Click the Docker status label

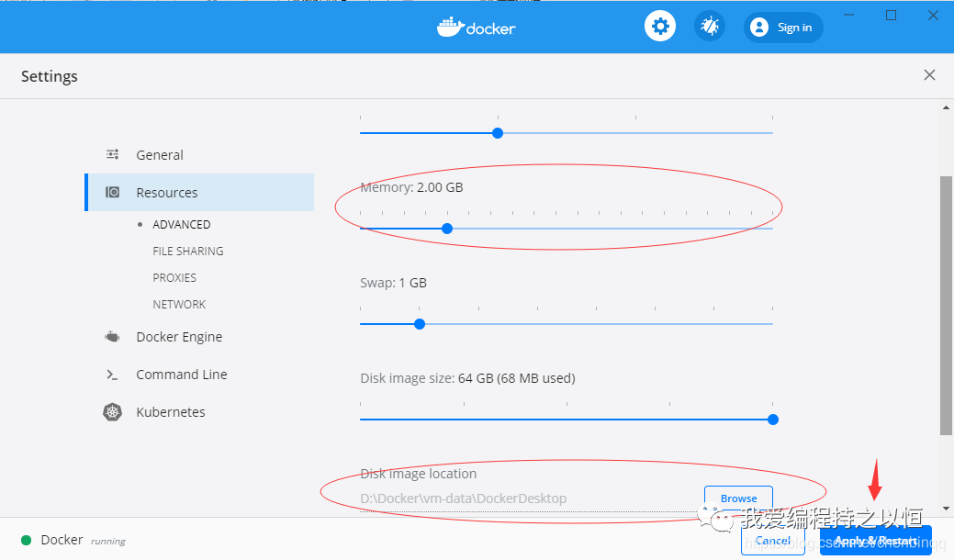[62, 540]
